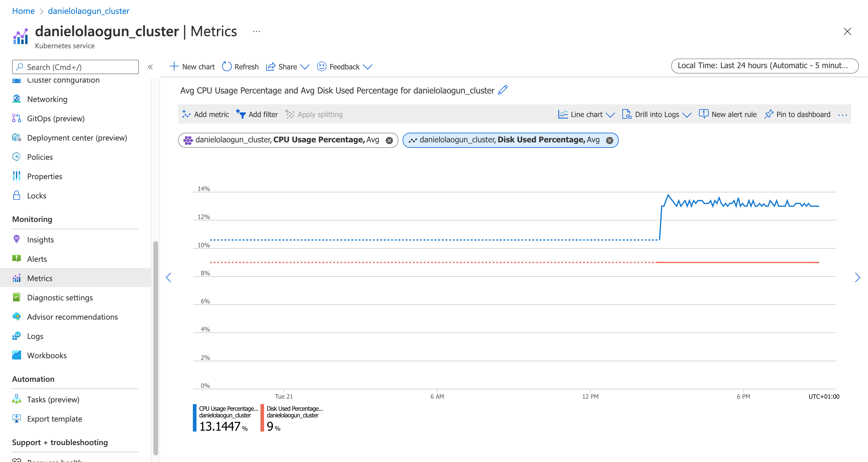Viewport: 868px width, 462px height.
Task: Open the ellipsis menu next to Metrics title
Action: [x=257, y=31]
